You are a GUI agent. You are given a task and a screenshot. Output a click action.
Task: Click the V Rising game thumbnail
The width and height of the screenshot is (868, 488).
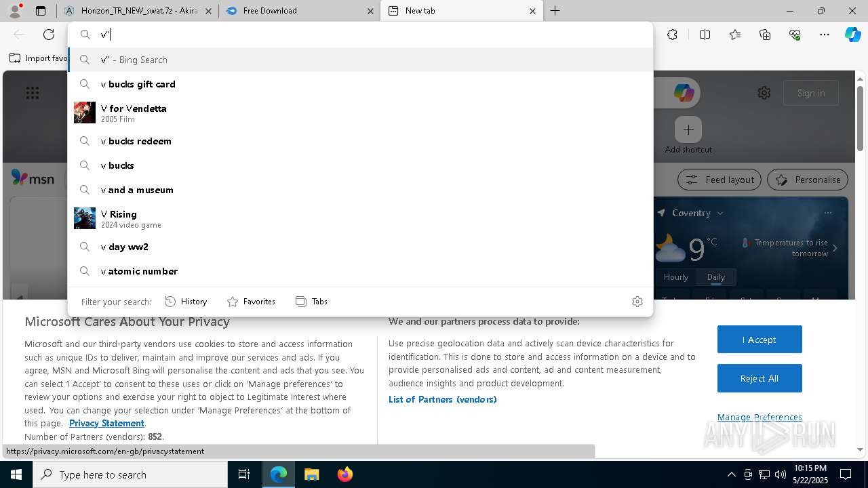coord(85,218)
